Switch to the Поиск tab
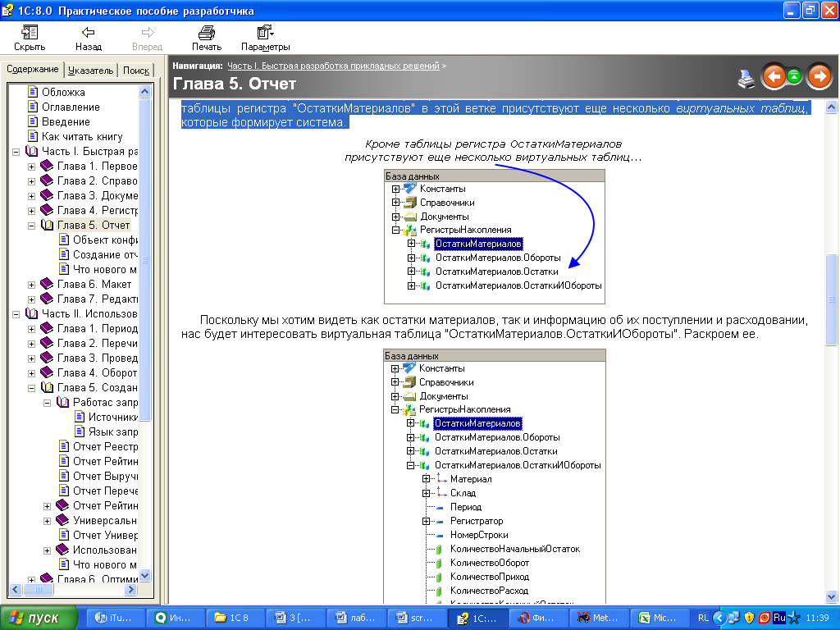 pyautogui.click(x=135, y=71)
